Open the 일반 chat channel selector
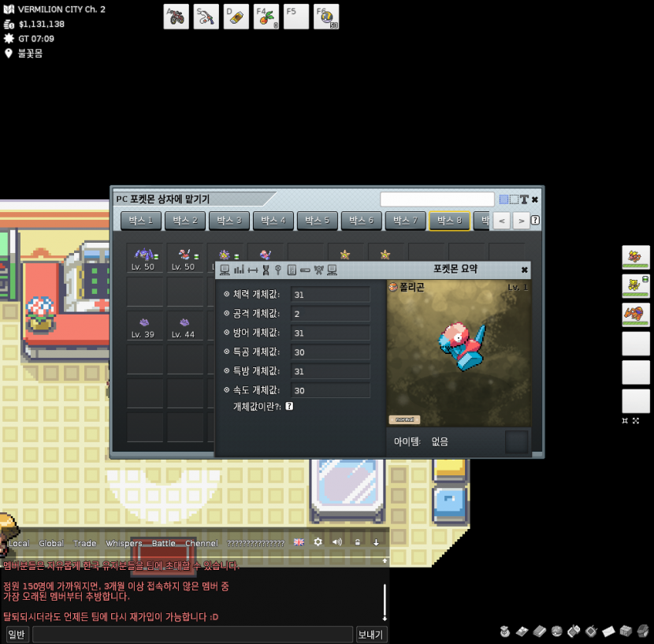654x644 pixels. pyautogui.click(x=17, y=635)
